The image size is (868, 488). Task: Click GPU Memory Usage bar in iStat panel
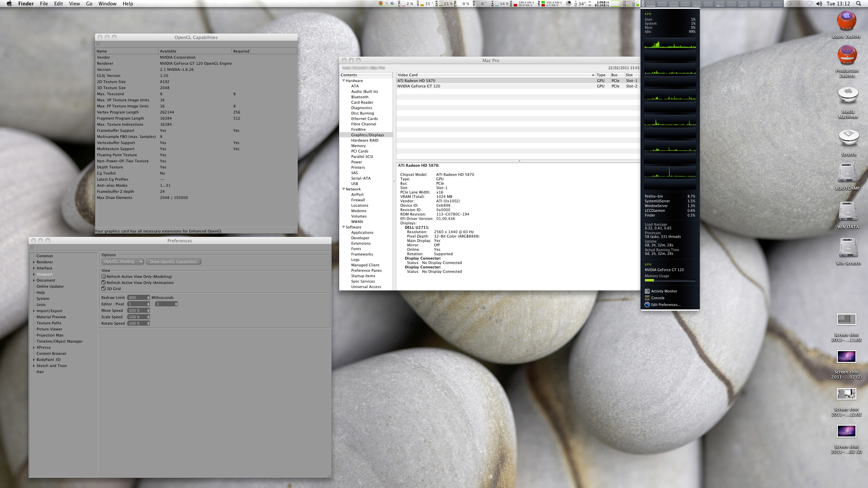pos(670,280)
